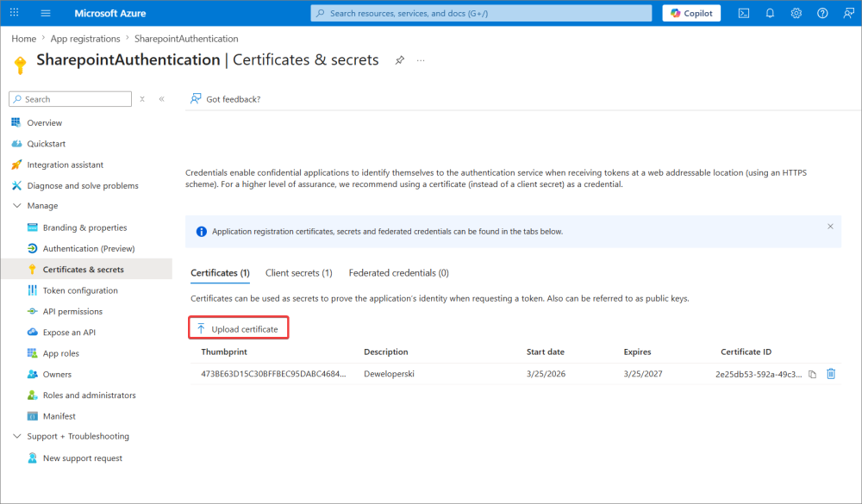Open API permissions in the sidebar
The image size is (862, 504).
point(72,312)
